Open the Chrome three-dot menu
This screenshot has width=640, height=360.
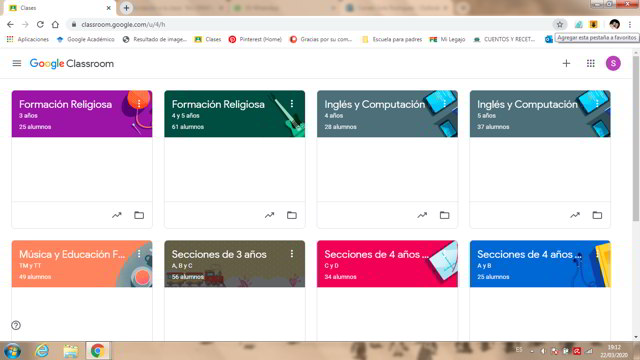[630, 24]
